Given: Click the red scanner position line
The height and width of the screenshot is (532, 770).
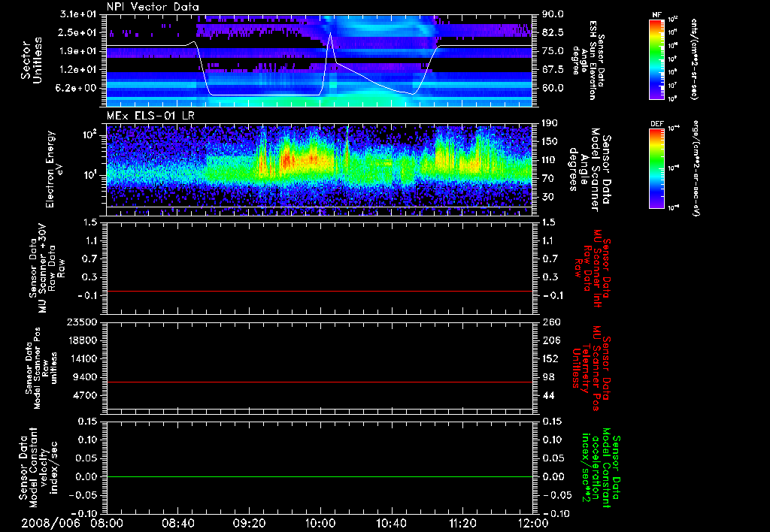Looking at the screenshot, I should pyautogui.click(x=320, y=382).
